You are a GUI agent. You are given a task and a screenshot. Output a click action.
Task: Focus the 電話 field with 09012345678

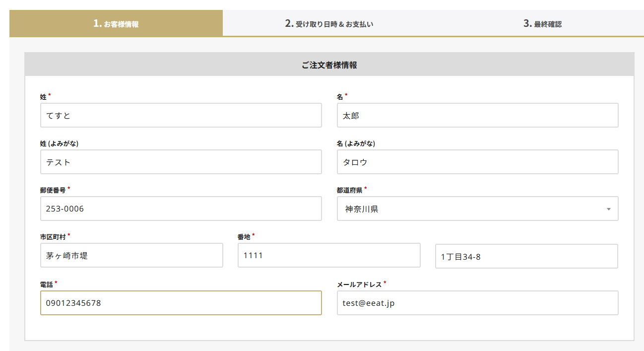tap(181, 303)
